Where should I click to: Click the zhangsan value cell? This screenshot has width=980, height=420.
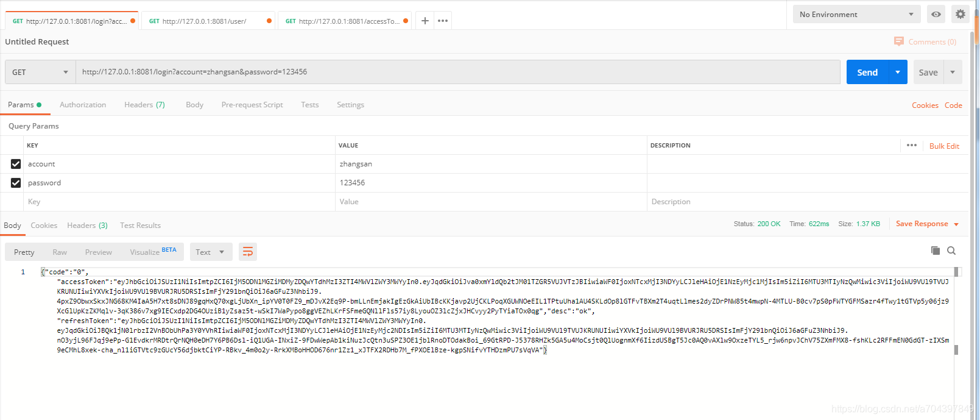(491, 164)
